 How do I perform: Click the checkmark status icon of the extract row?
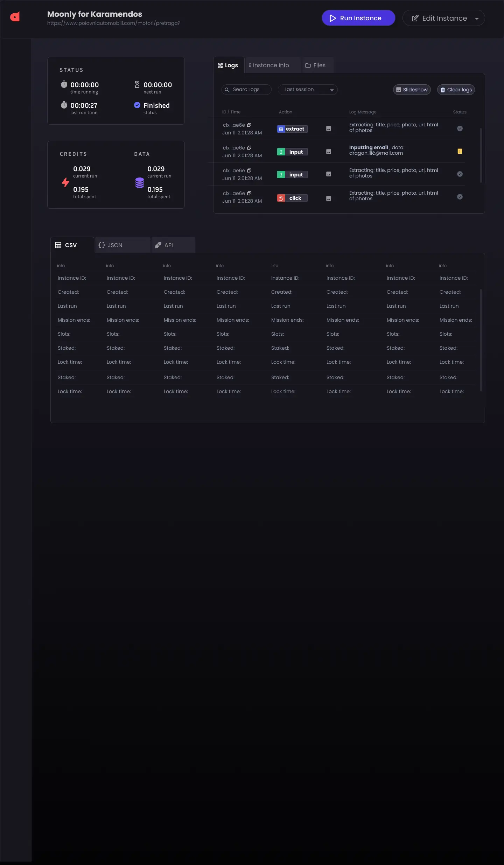point(460,128)
